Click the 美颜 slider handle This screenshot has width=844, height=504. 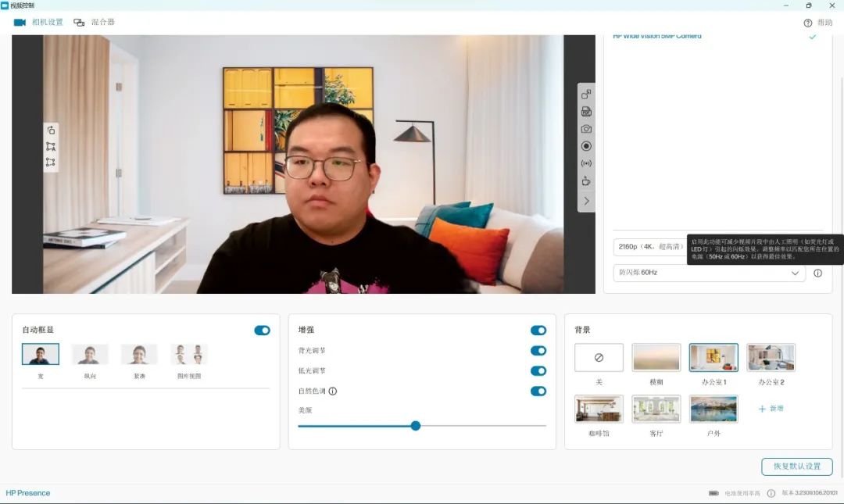pyautogui.click(x=416, y=426)
